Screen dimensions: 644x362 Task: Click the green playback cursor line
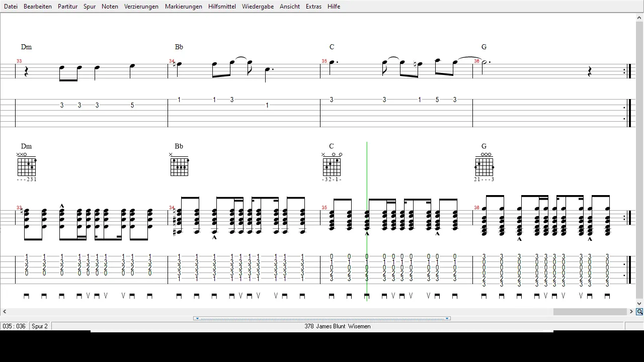[x=367, y=221]
